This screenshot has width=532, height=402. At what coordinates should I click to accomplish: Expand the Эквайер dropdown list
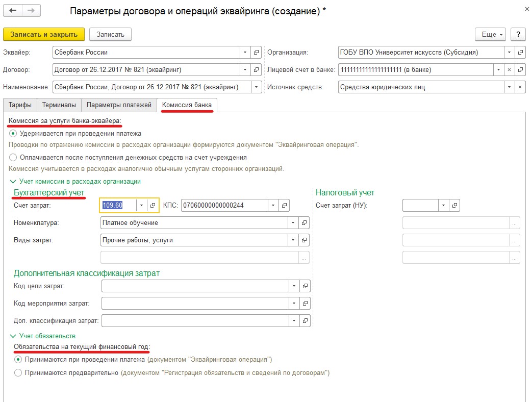(245, 52)
